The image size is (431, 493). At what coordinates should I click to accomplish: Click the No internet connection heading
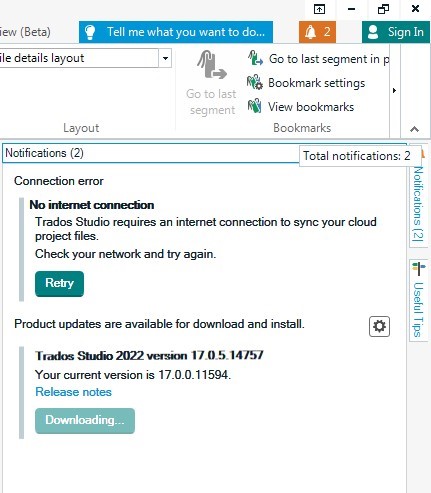(92, 205)
